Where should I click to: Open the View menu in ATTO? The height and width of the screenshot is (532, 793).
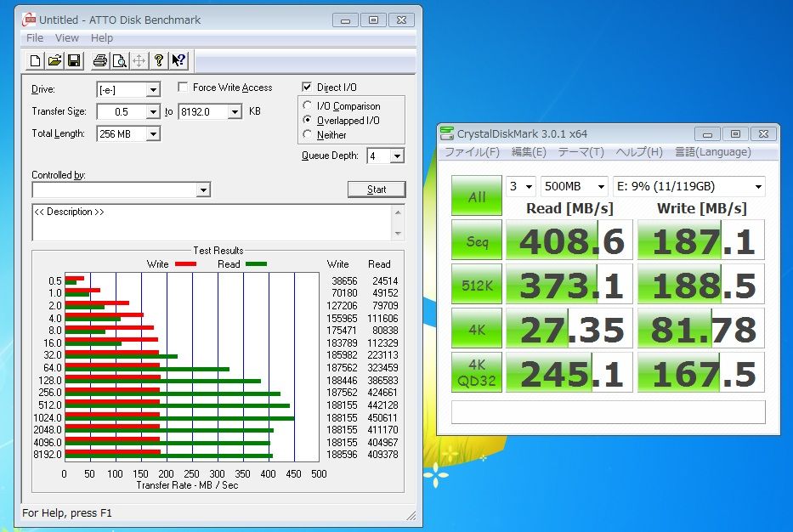pos(66,38)
